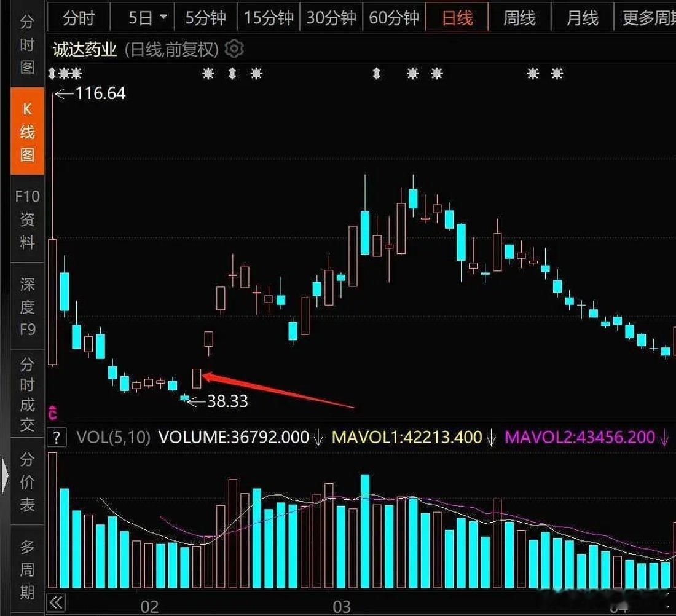Switch to the 分时 period tab
Image resolution: width=676 pixels, height=616 pixels.
(x=79, y=17)
